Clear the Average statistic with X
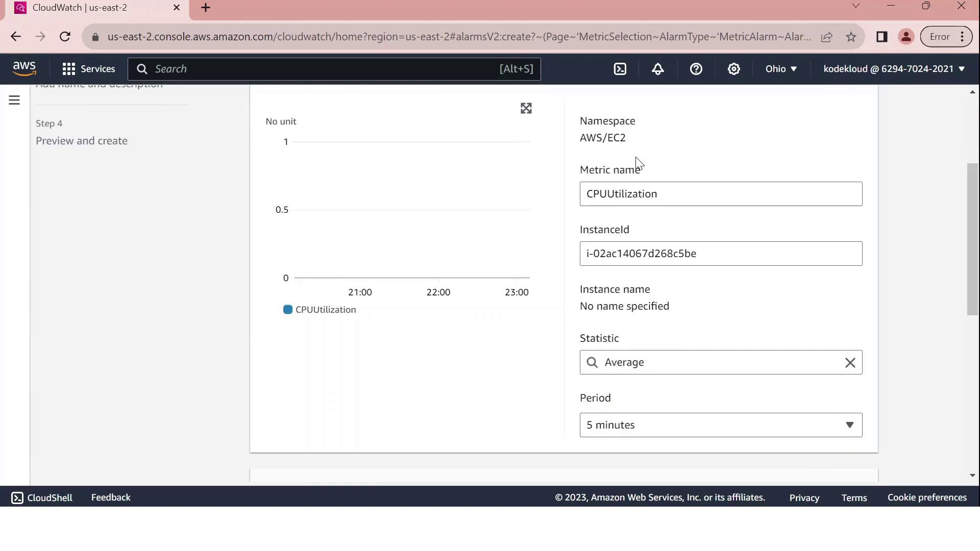 (x=850, y=363)
